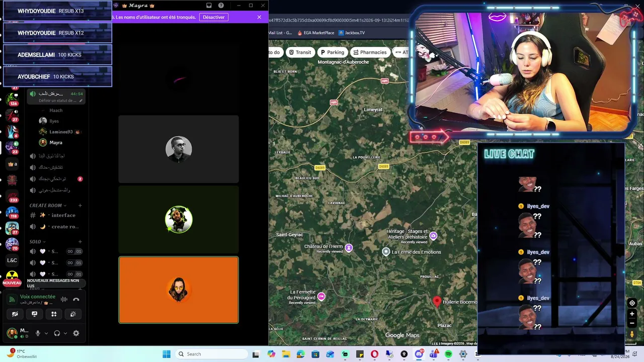Add a channel to CREATE ROOM
This screenshot has height=362, width=644.
[80, 205]
